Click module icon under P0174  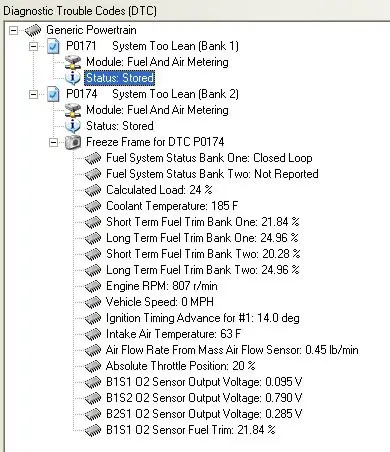point(73,110)
